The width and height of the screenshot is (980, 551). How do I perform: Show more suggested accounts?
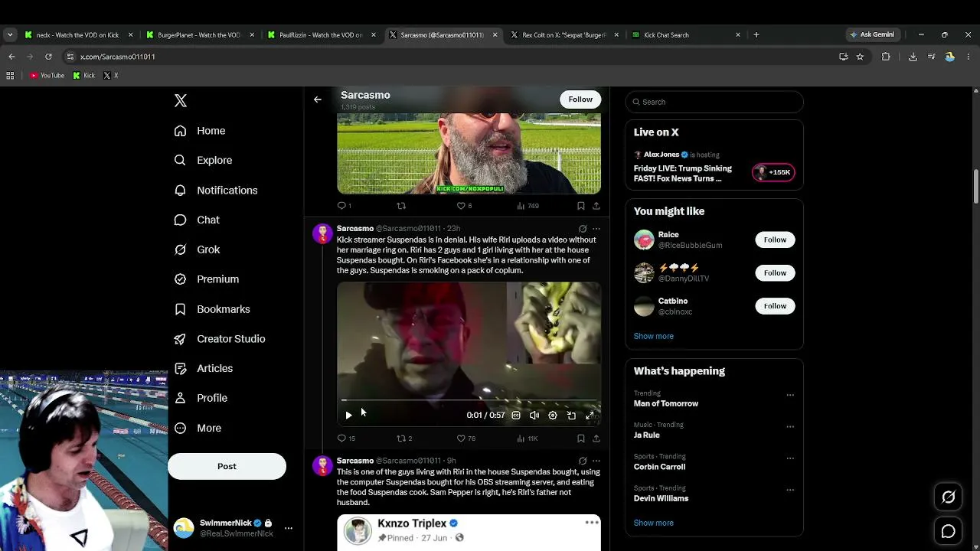coord(654,336)
